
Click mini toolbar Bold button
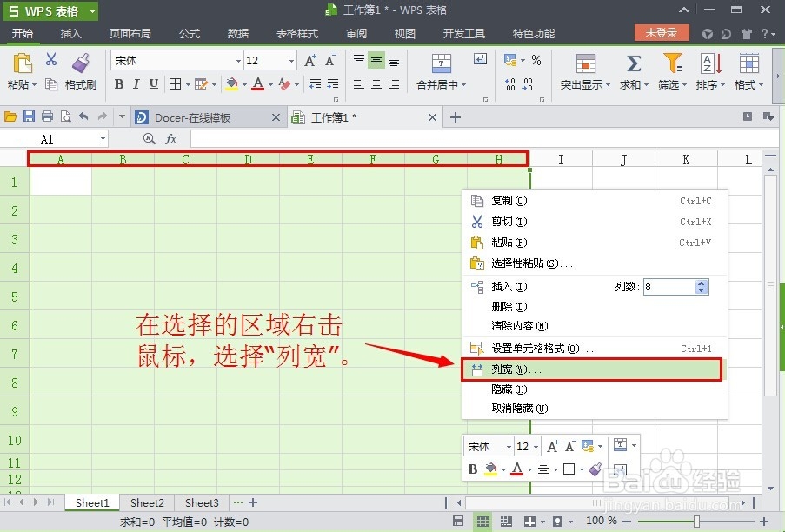[473, 469]
